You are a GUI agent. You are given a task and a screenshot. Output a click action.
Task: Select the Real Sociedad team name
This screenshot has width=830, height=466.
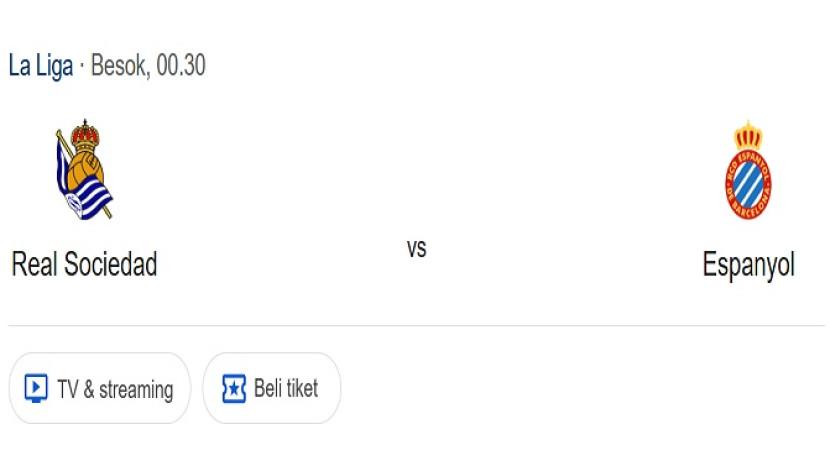[84, 264]
